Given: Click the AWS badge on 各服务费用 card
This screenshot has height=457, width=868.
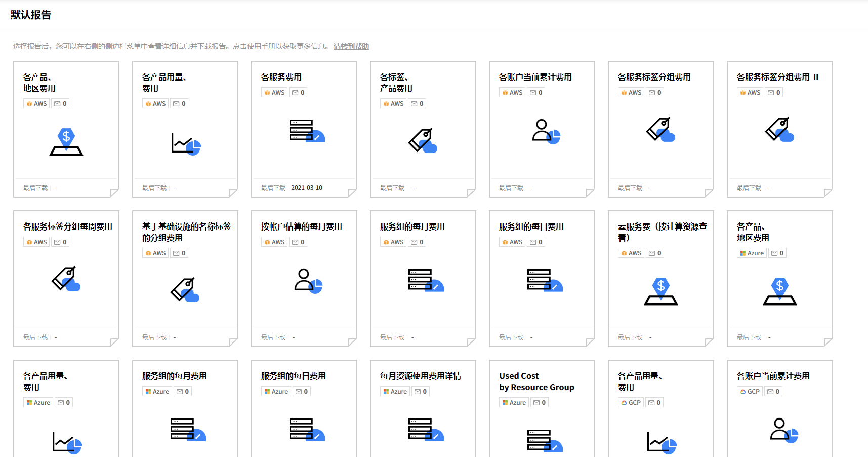Looking at the screenshot, I should (x=275, y=93).
